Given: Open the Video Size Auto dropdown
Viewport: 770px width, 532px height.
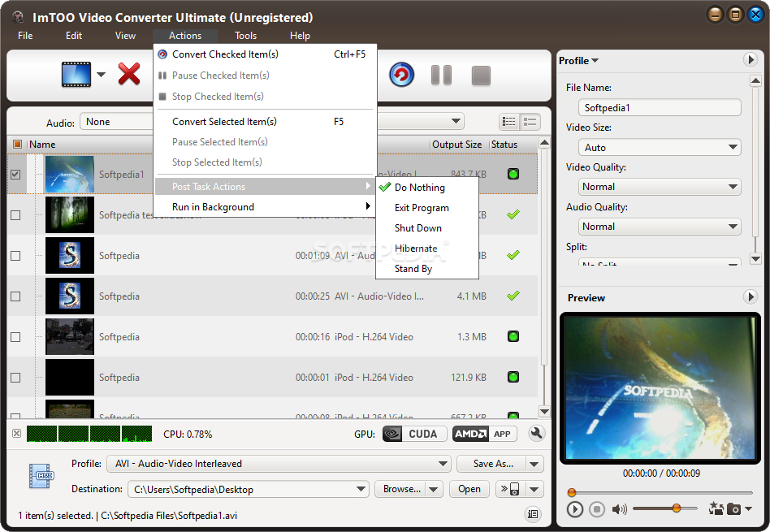Looking at the screenshot, I should 660,147.
